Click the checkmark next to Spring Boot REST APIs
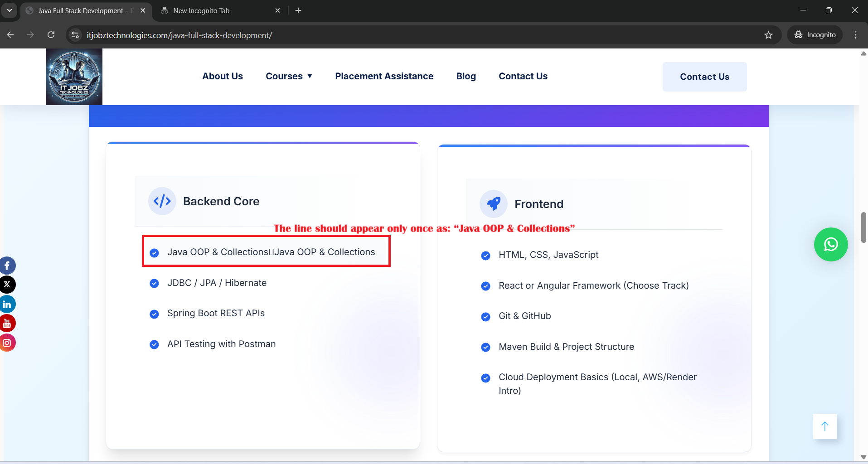The height and width of the screenshot is (464, 868). (x=154, y=314)
